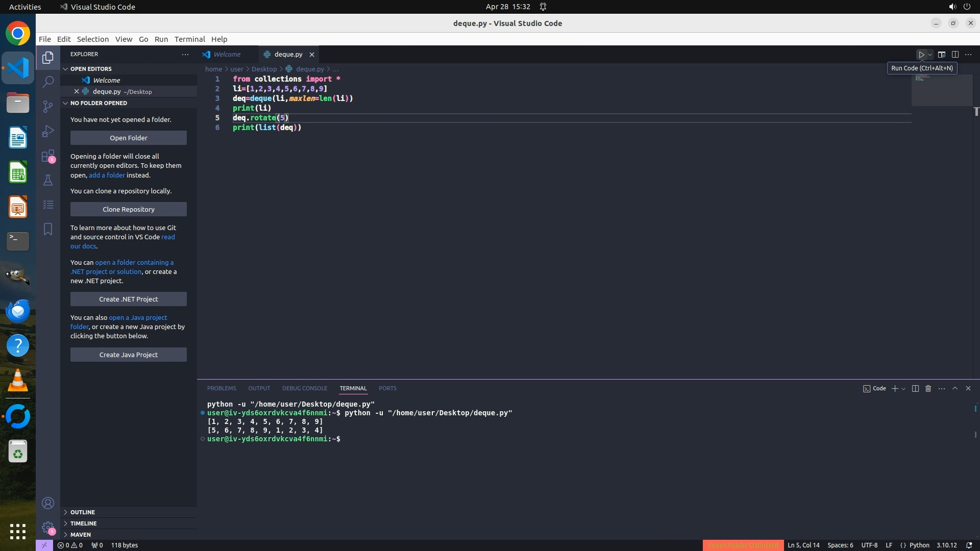Kill terminal with the trash icon
980x551 pixels.
928,389
